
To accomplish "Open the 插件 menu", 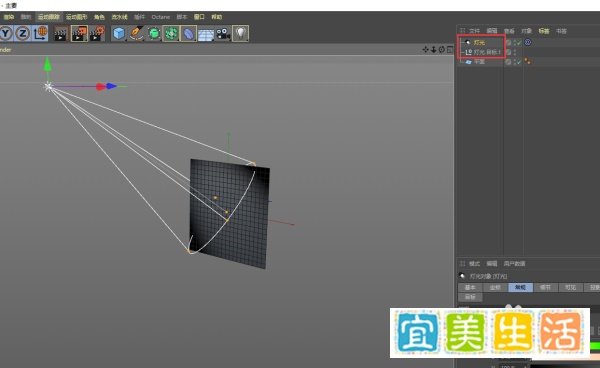I will (140, 17).
